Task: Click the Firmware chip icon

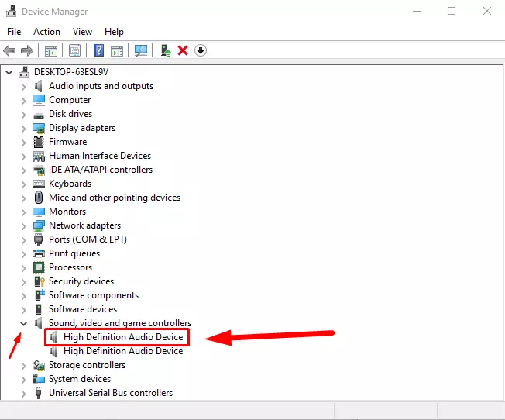Action: coord(39,142)
